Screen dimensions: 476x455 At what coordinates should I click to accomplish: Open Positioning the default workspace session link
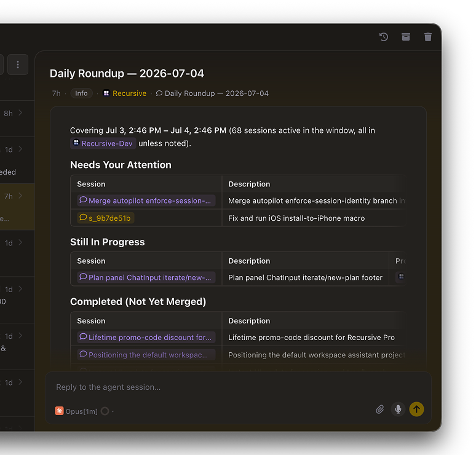[x=146, y=355]
